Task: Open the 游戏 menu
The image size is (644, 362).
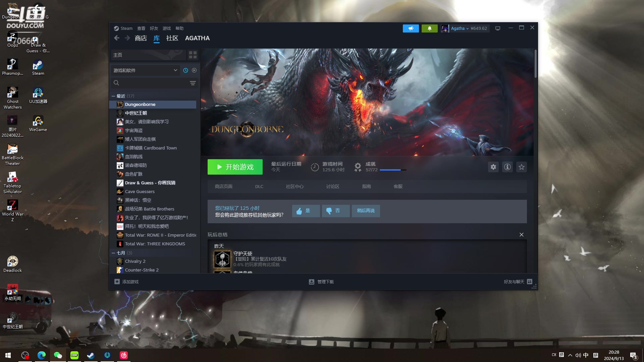Action: 167,28
